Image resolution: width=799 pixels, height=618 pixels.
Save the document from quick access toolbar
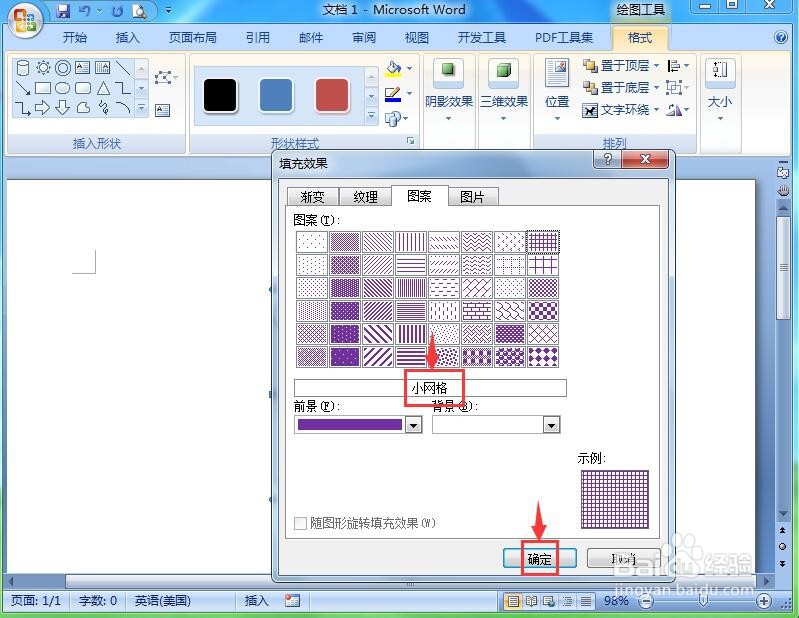pyautogui.click(x=63, y=11)
